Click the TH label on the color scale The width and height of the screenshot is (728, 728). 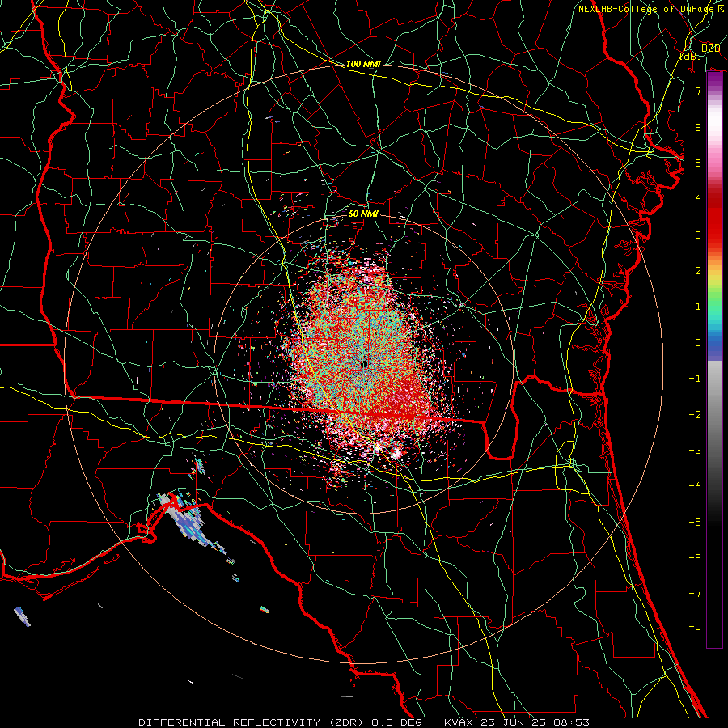click(x=695, y=630)
